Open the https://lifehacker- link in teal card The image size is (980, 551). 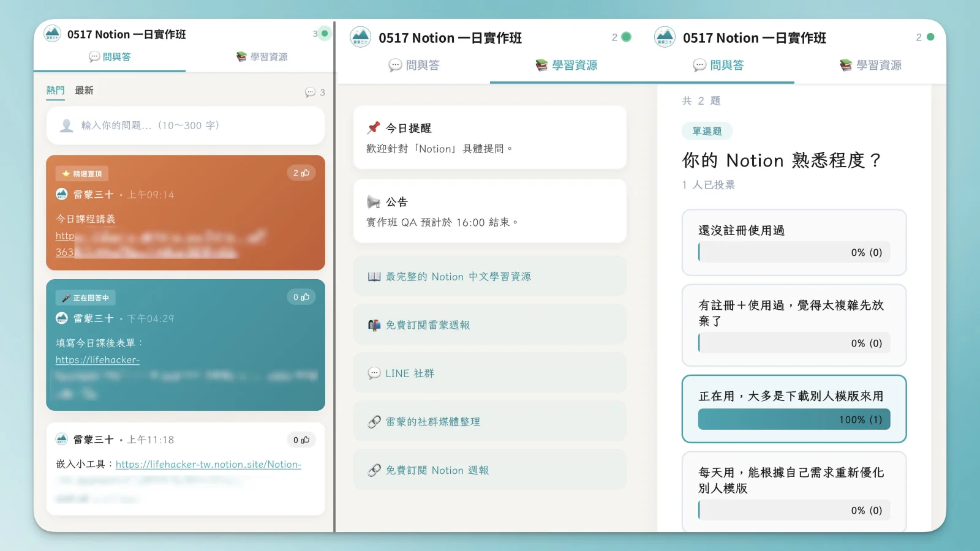(97, 360)
